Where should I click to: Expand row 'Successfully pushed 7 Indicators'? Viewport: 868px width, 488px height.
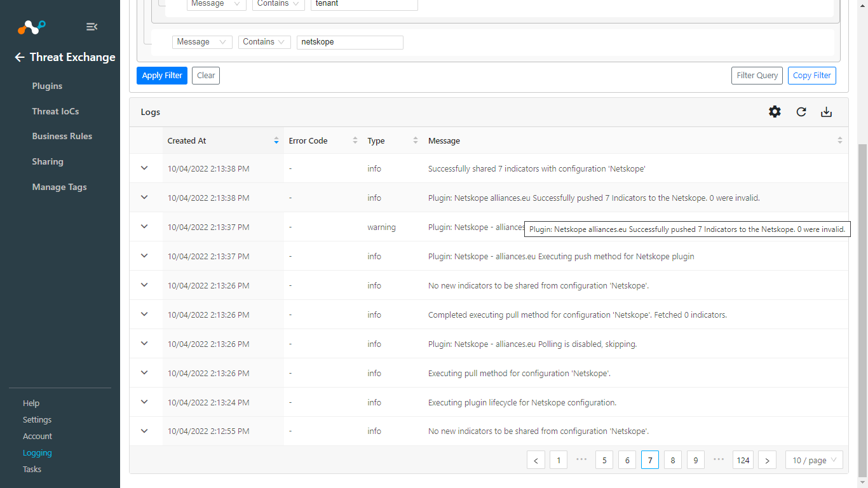pyautogui.click(x=144, y=198)
